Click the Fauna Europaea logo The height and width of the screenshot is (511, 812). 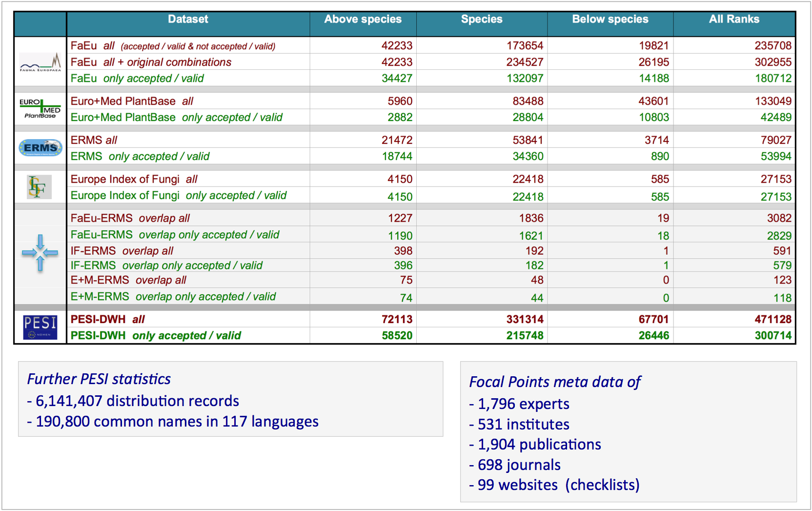click(40, 62)
